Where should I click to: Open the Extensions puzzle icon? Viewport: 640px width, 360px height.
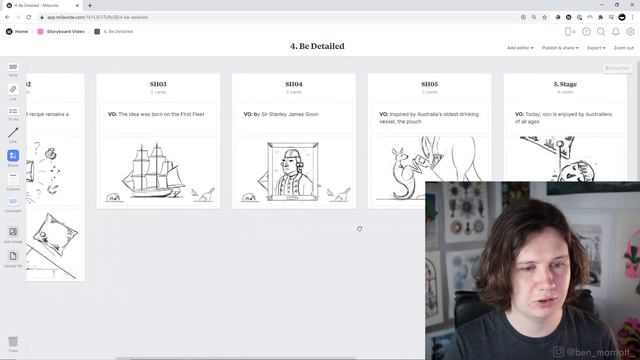click(x=600, y=17)
